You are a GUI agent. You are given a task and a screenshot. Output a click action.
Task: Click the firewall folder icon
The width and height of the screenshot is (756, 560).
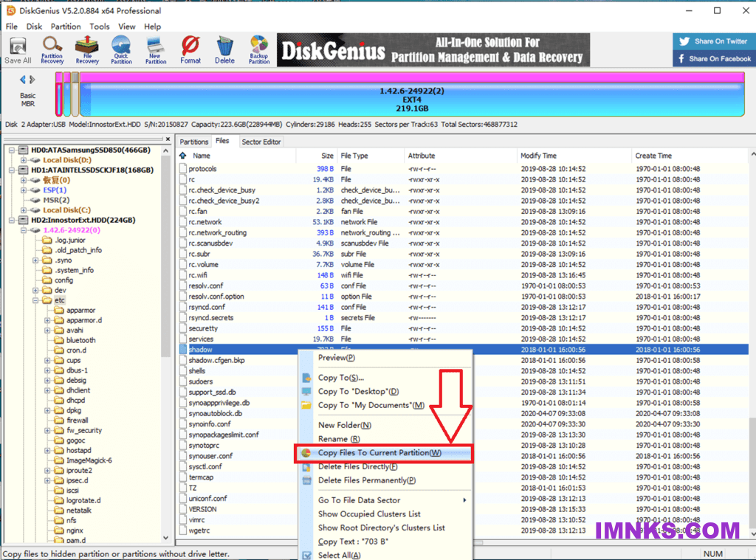tap(59, 421)
